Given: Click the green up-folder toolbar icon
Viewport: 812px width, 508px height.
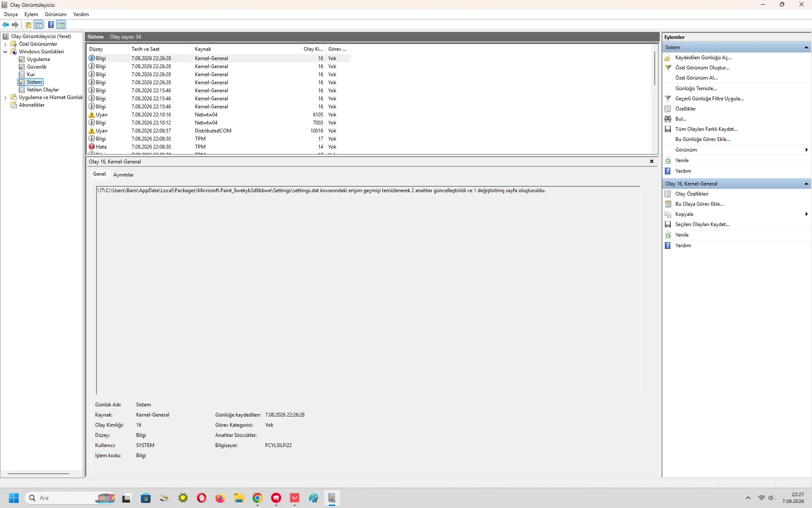Looking at the screenshot, I should pos(28,25).
